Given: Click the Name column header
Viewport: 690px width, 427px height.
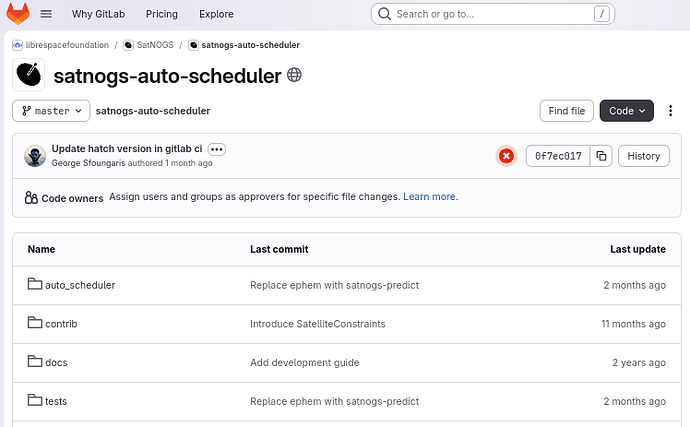Looking at the screenshot, I should click(x=41, y=249).
